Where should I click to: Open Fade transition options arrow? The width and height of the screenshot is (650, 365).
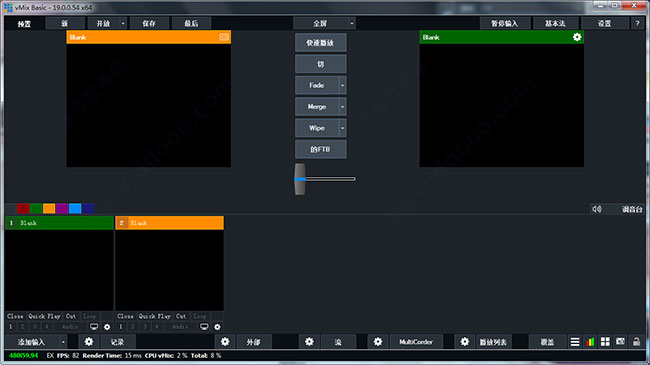(342, 85)
